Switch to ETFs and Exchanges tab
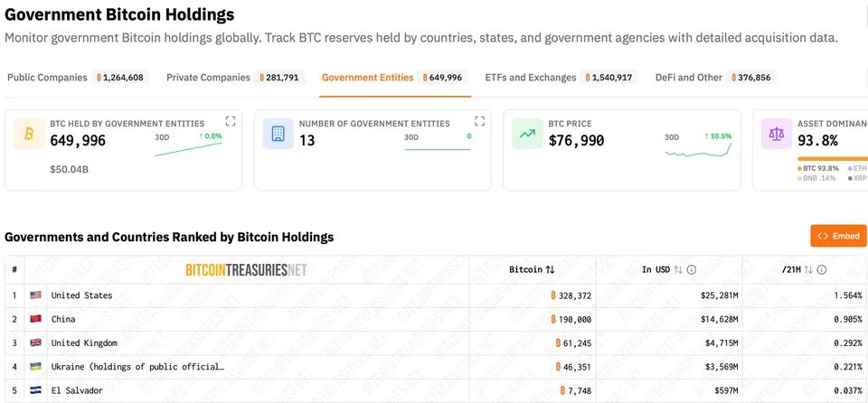 click(561, 78)
